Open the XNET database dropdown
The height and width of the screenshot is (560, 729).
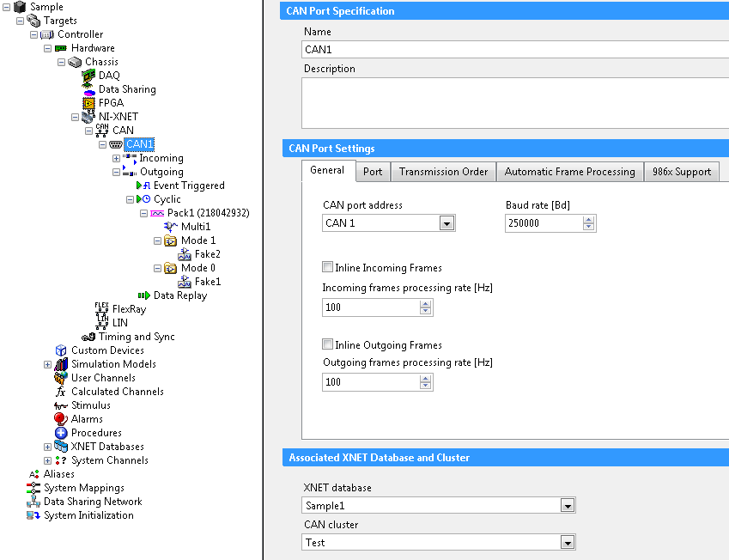tap(567, 506)
